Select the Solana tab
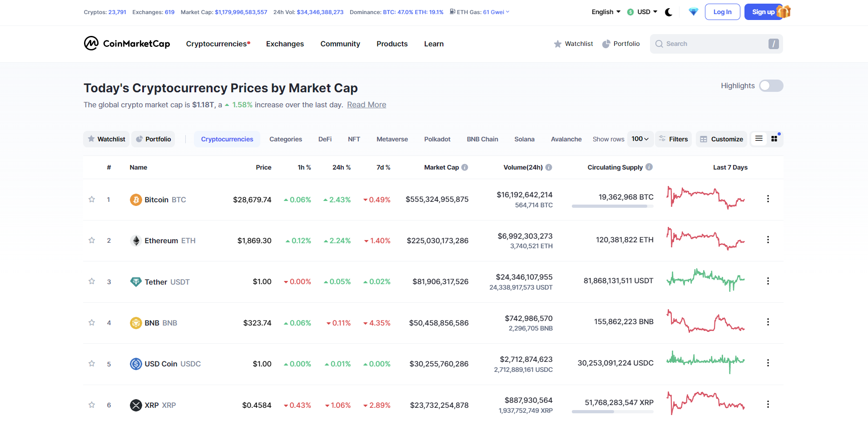Screen dimensions: 868x421 click(524, 139)
